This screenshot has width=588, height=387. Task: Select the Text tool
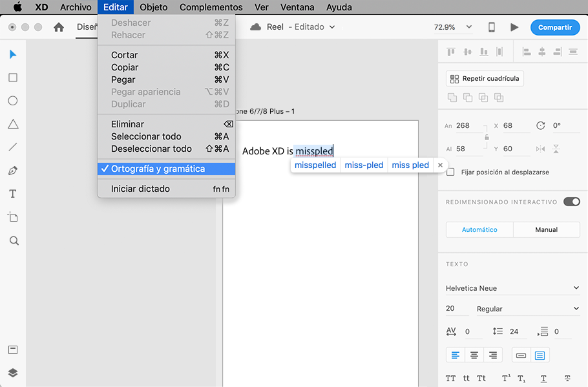13,194
